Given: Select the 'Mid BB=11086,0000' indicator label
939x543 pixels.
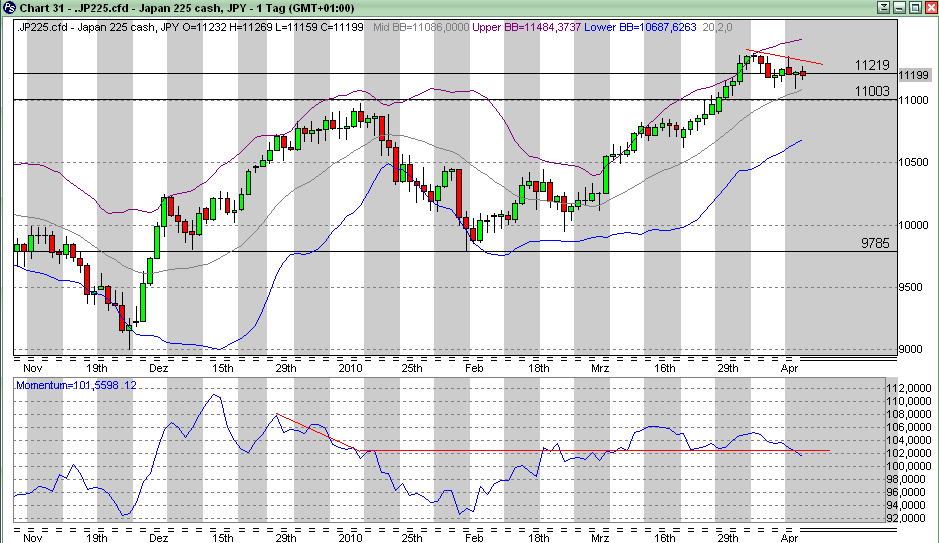Looking at the screenshot, I should click(421, 27).
